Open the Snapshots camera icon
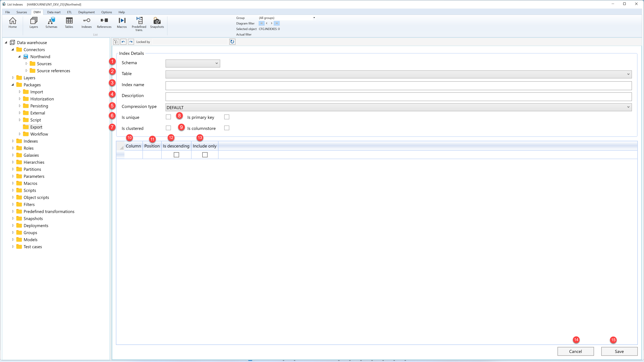 157,23
